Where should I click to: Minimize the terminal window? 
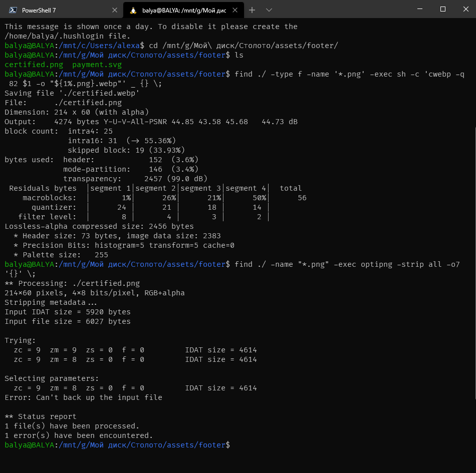[x=419, y=10]
